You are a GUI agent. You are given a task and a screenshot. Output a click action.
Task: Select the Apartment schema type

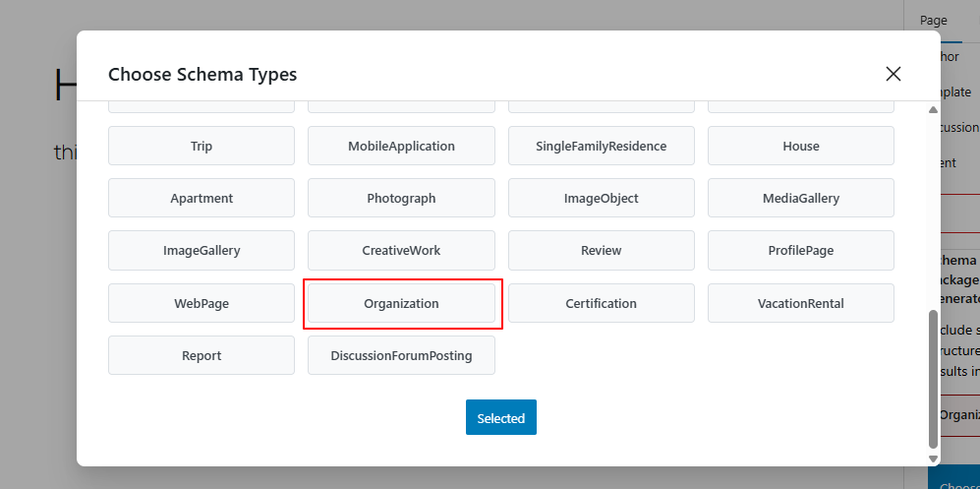tap(202, 198)
